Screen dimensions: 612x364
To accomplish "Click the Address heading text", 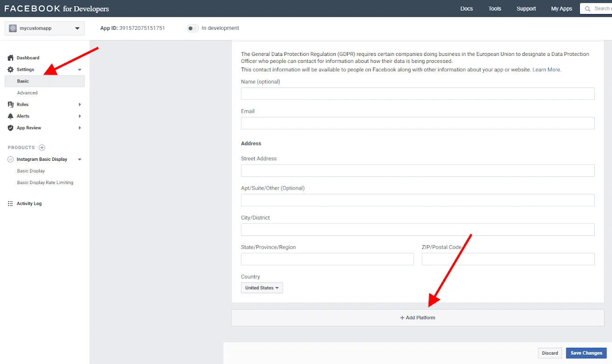I will pos(251,144).
